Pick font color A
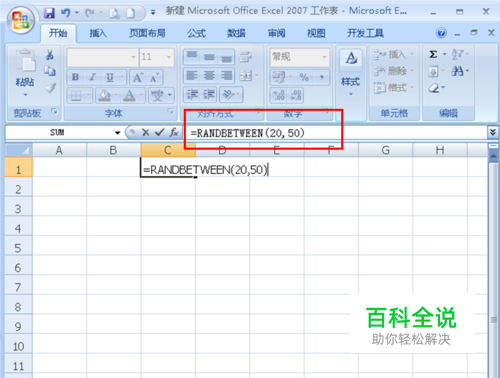Screen dimensions: 500x378 (129, 96)
